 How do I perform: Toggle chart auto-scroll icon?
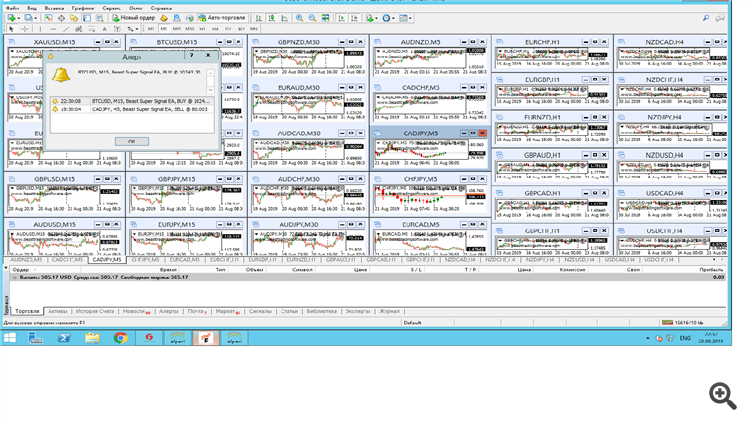342,18
